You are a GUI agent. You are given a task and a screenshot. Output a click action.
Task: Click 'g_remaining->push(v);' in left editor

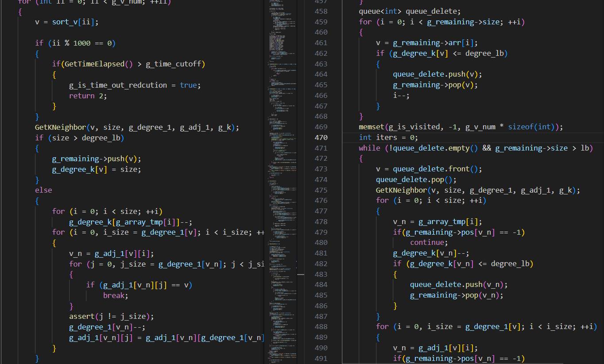click(96, 159)
